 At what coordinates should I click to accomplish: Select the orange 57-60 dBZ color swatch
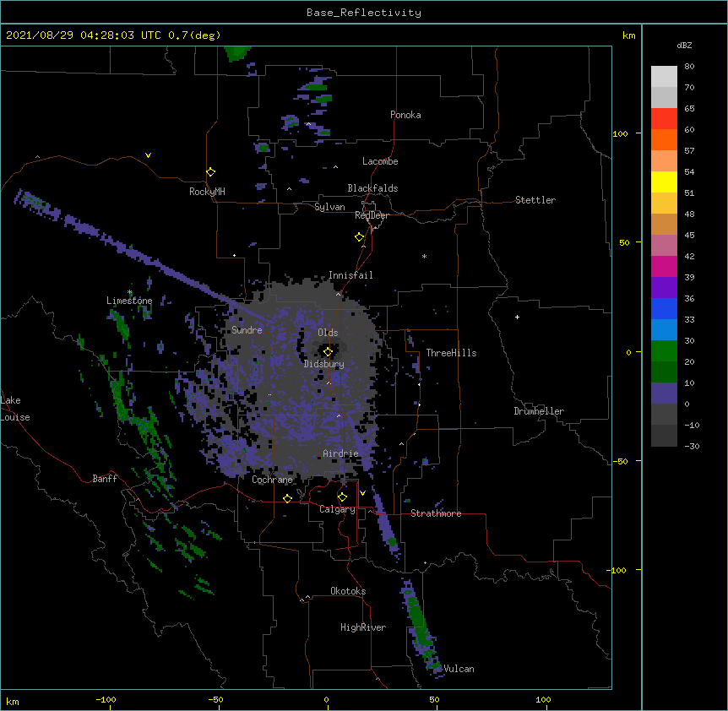point(664,139)
